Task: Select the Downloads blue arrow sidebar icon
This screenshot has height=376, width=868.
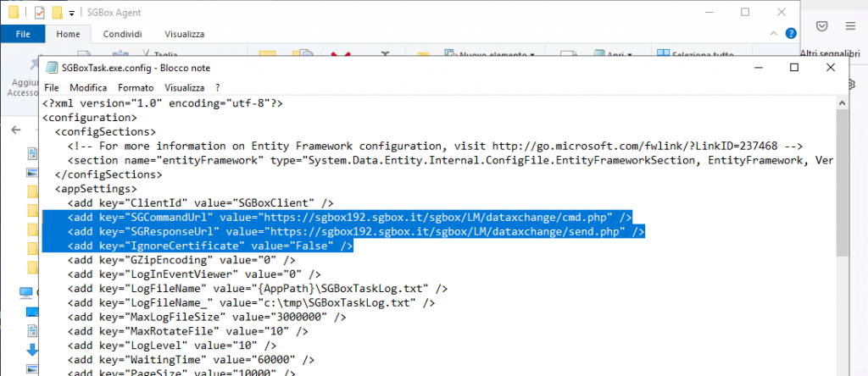Action: tap(32, 350)
